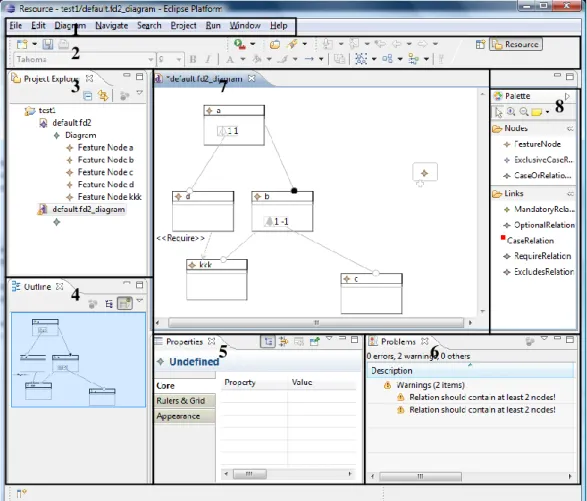Toggle italic formatting
Image resolution: width=587 pixels, height=501 pixels.
(208, 59)
